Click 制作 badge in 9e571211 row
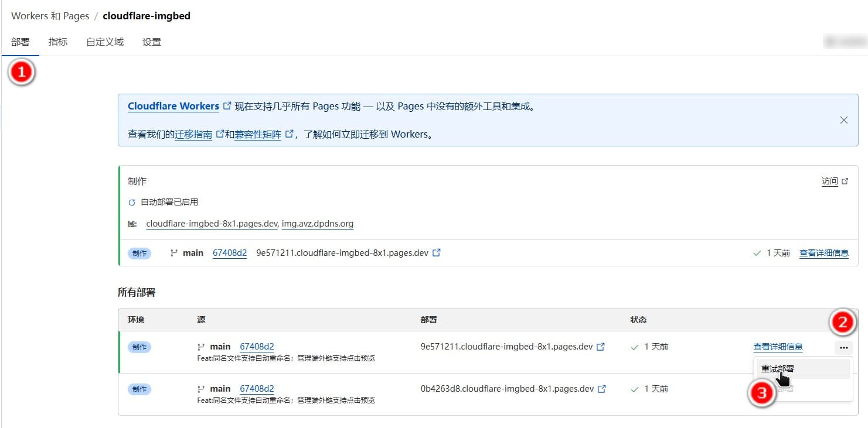This screenshot has height=428, width=868. point(139,347)
